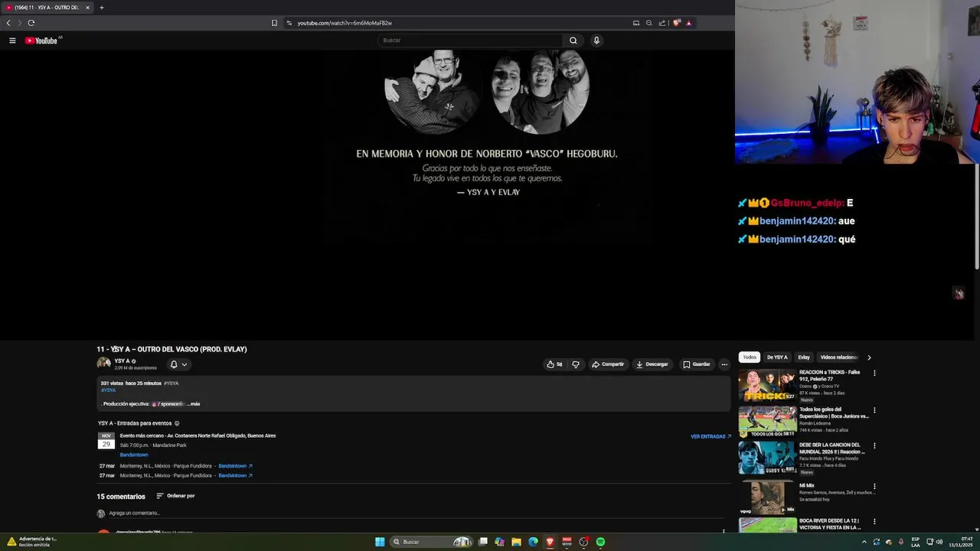Open Brave Shields lion icon
The image size is (980, 551).
[676, 23]
